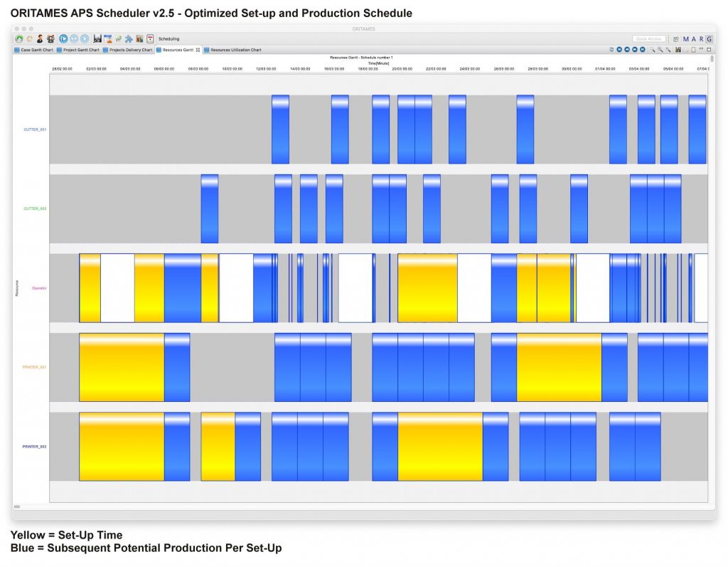Viewport: 728px width, 567px height.
Task: Click the 12/03 00:00 time axis label
Action: click(266, 69)
